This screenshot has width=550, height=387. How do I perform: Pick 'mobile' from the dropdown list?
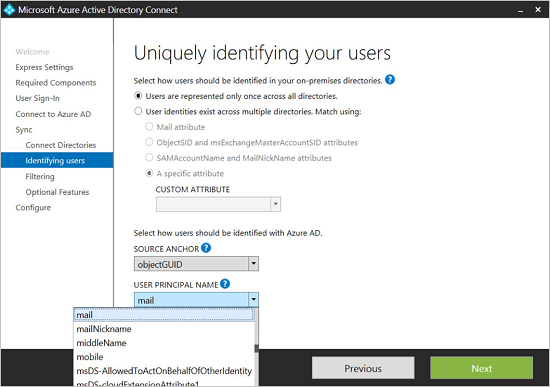(x=164, y=357)
